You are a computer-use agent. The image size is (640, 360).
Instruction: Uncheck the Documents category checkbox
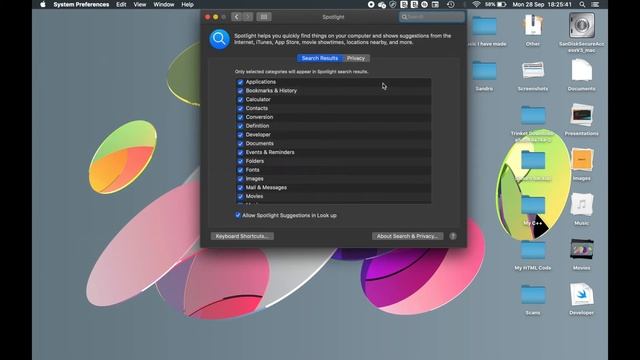click(240, 144)
